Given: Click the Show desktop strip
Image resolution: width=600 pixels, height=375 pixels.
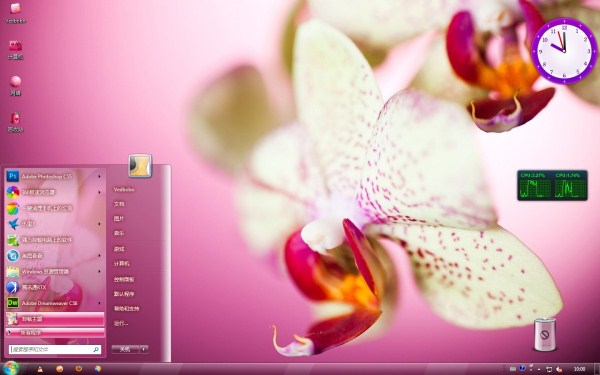Looking at the screenshot, I should click(x=597, y=369).
